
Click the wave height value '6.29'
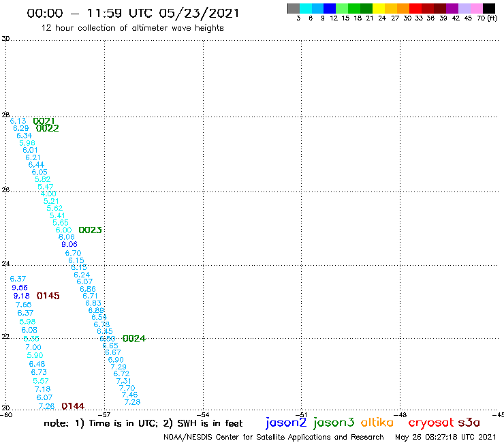[21, 128]
